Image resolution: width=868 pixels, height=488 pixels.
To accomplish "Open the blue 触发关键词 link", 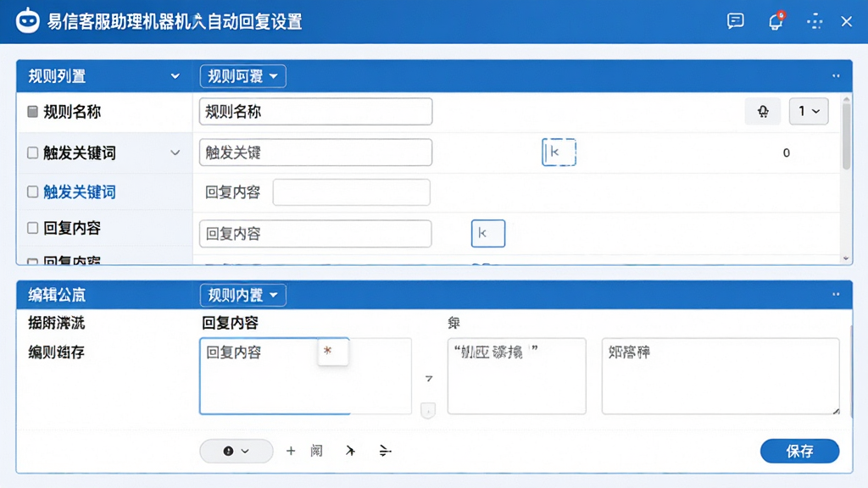I will [x=80, y=192].
